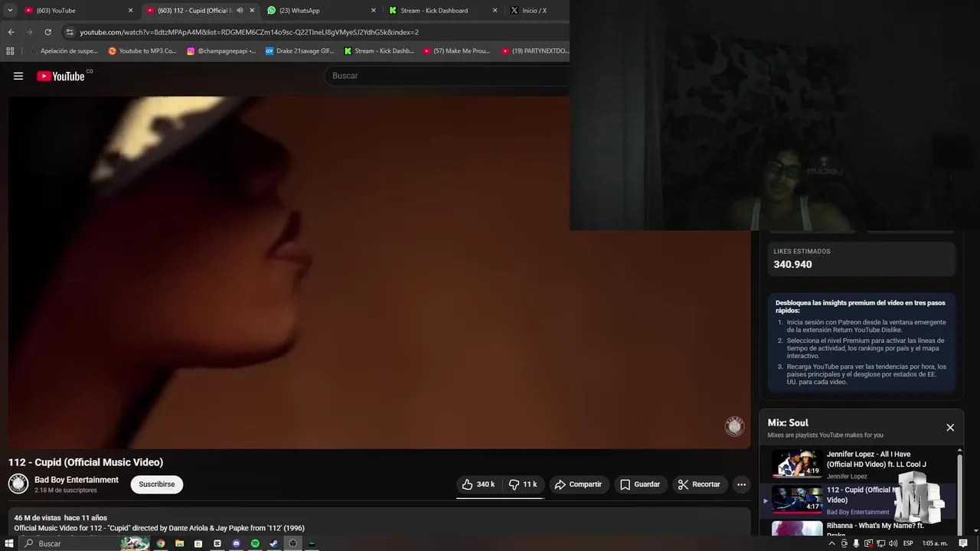
Task: Click the Recortar clip button
Action: tap(699, 484)
